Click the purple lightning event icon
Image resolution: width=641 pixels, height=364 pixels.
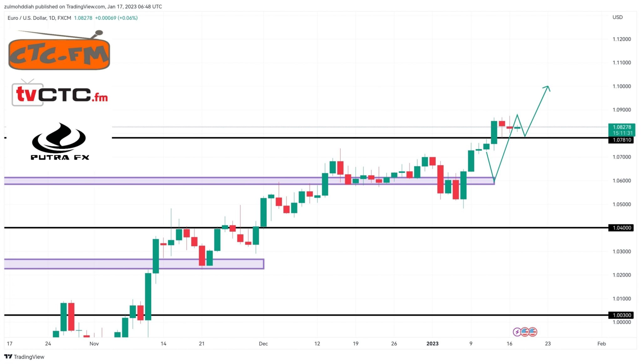pos(517,332)
